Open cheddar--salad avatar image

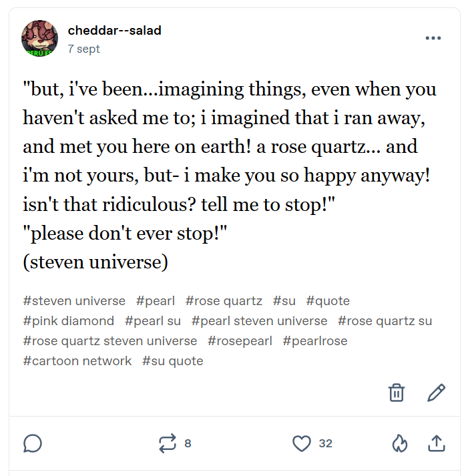pos(39,38)
